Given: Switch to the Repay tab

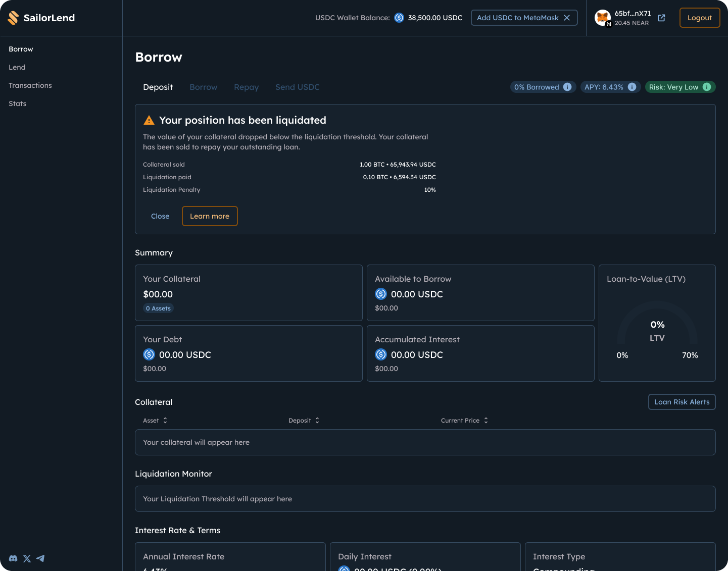Looking at the screenshot, I should (x=246, y=87).
